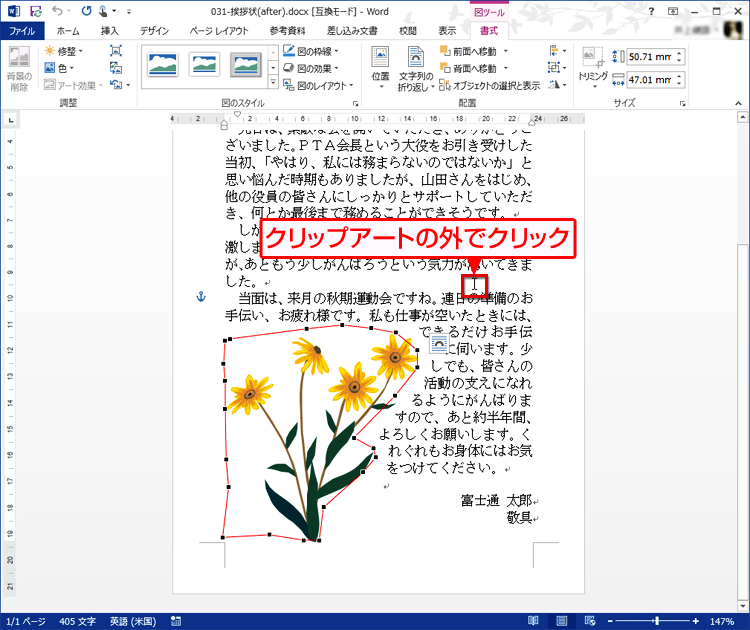Screen dimensions: 750x630
Task: Open the 文字列の折り返し (Wrap Text) dropdown
Action: click(416, 68)
